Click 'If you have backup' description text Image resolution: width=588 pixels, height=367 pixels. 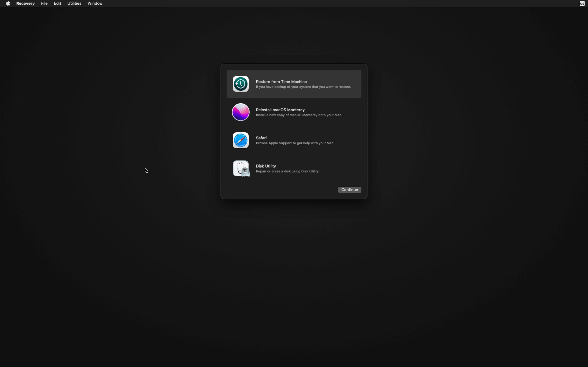[303, 87]
